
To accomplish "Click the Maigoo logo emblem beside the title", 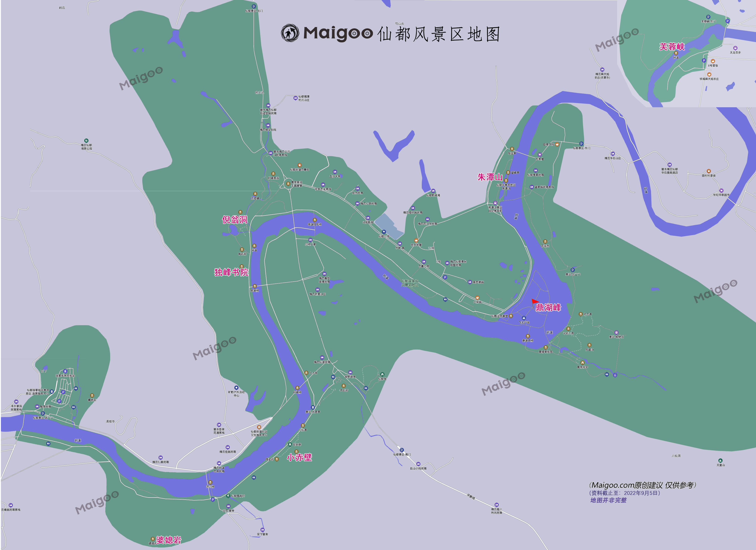I will (x=290, y=33).
